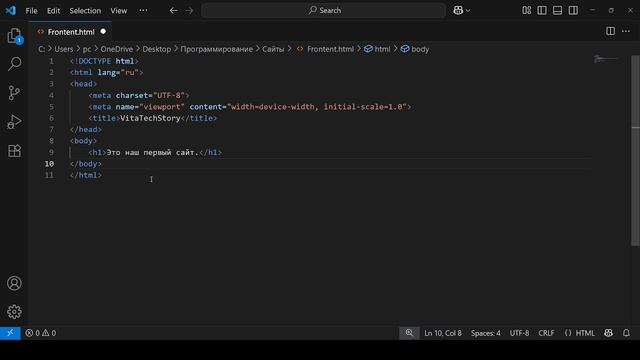Image resolution: width=640 pixels, height=360 pixels.
Task: Go back with the left arrow
Action: [173, 11]
